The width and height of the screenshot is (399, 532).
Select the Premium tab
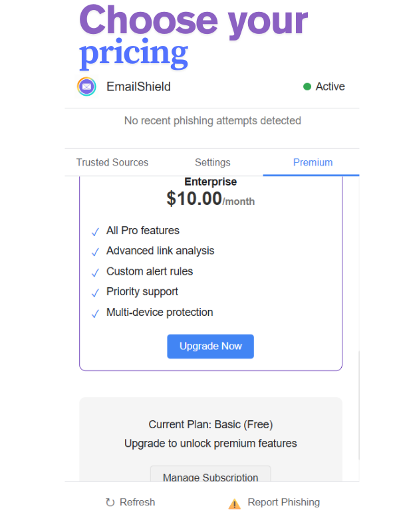point(313,162)
